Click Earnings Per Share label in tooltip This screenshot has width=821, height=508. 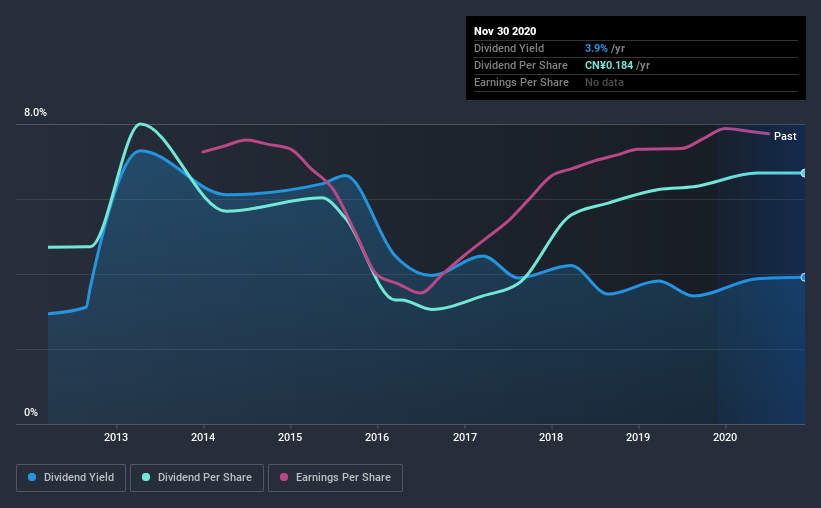[521, 82]
